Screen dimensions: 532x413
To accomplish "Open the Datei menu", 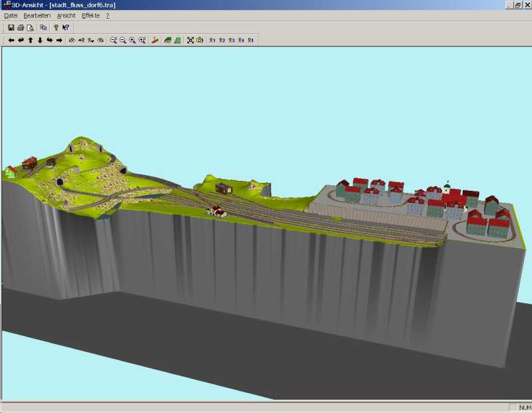I will 11,15.
